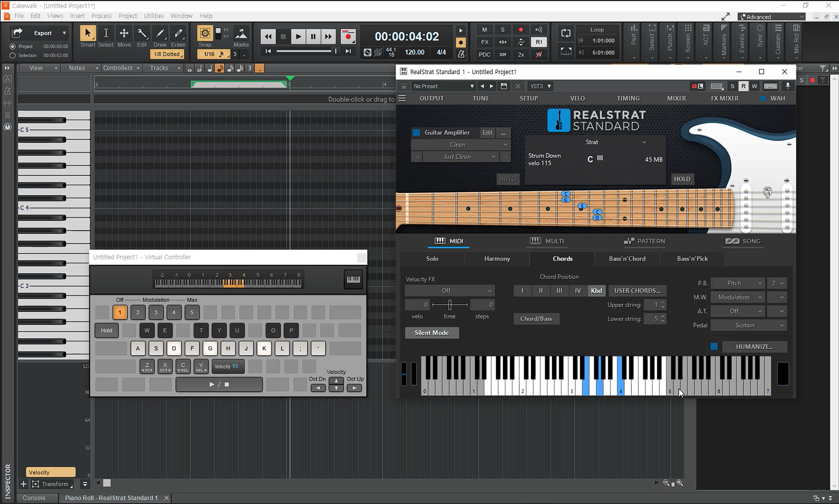Image resolution: width=839 pixels, height=504 pixels.
Task: Click the Chord/Bass button
Action: point(536,319)
